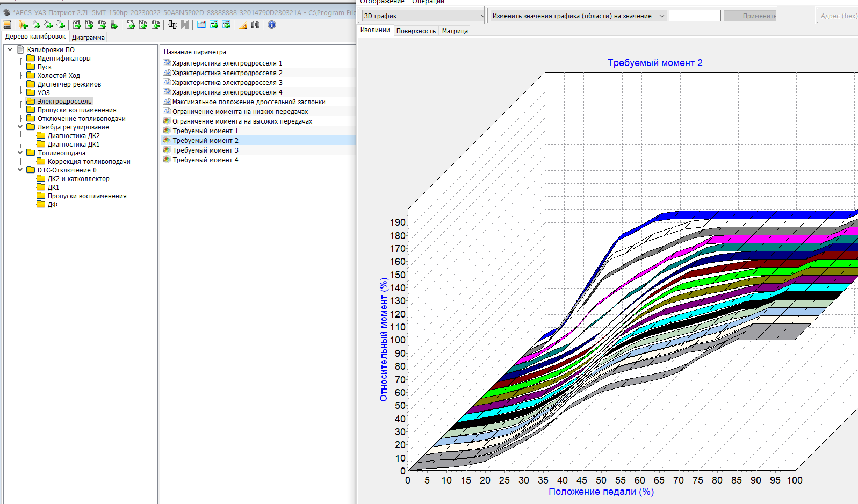Viewport: 858px width, 504px height.
Task: Open the 3D график display dropdown
Action: (423, 16)
